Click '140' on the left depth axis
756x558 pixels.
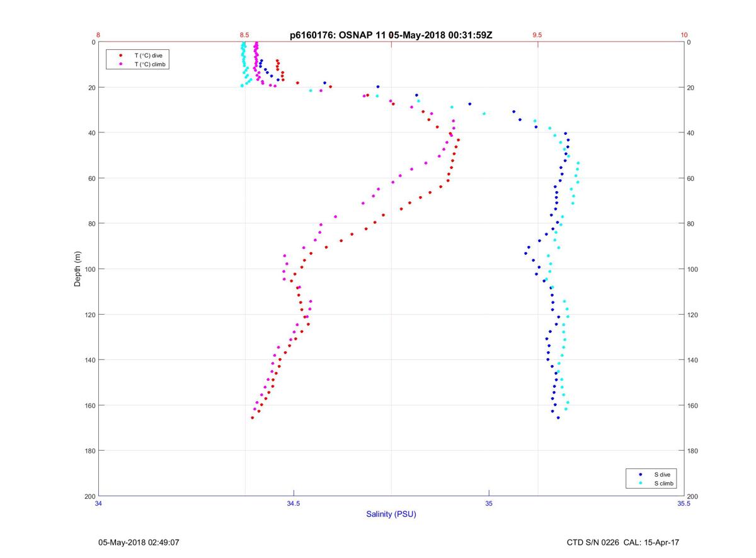point(89,360)
